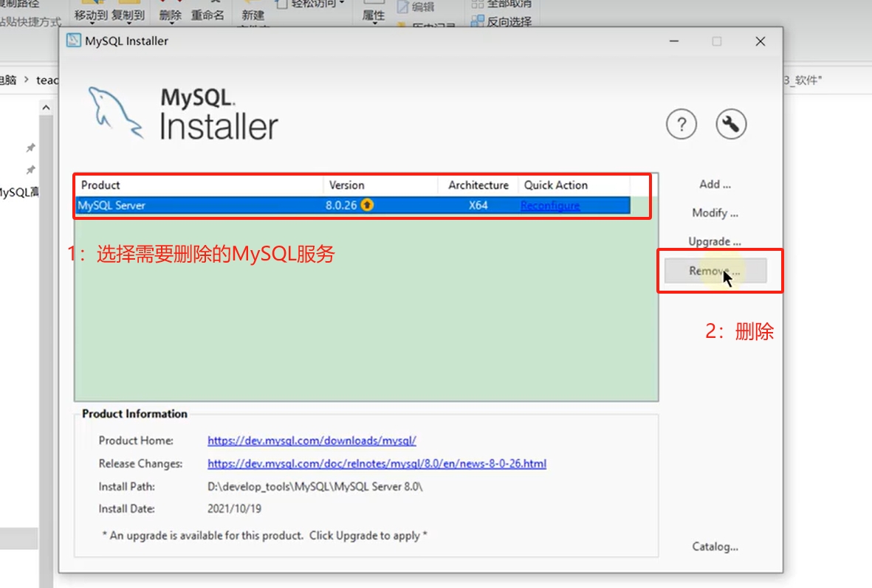Click the Install Path value D:\develop_tools
The height and width of the screenshot is (588, 872).
315,486
